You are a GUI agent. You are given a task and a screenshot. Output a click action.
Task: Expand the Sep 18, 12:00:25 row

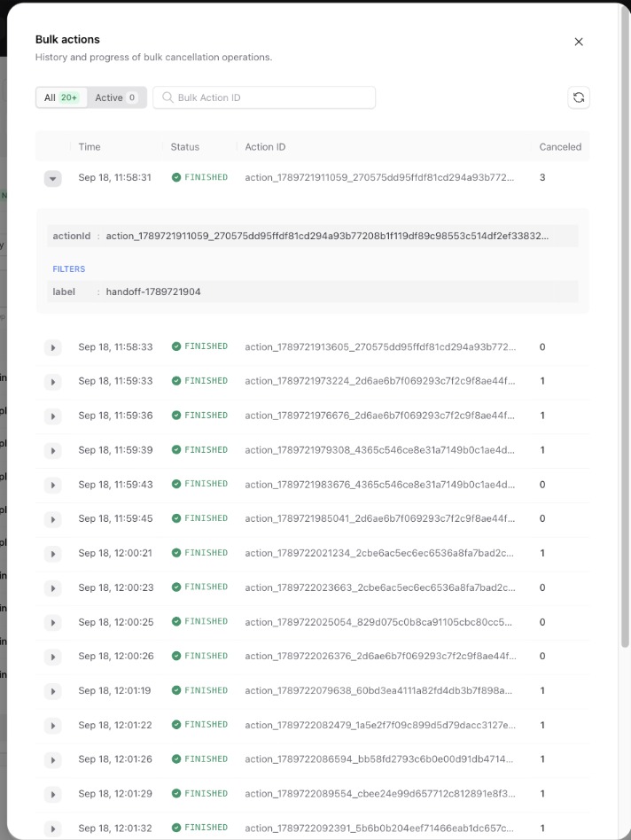(x=52, y=623)
